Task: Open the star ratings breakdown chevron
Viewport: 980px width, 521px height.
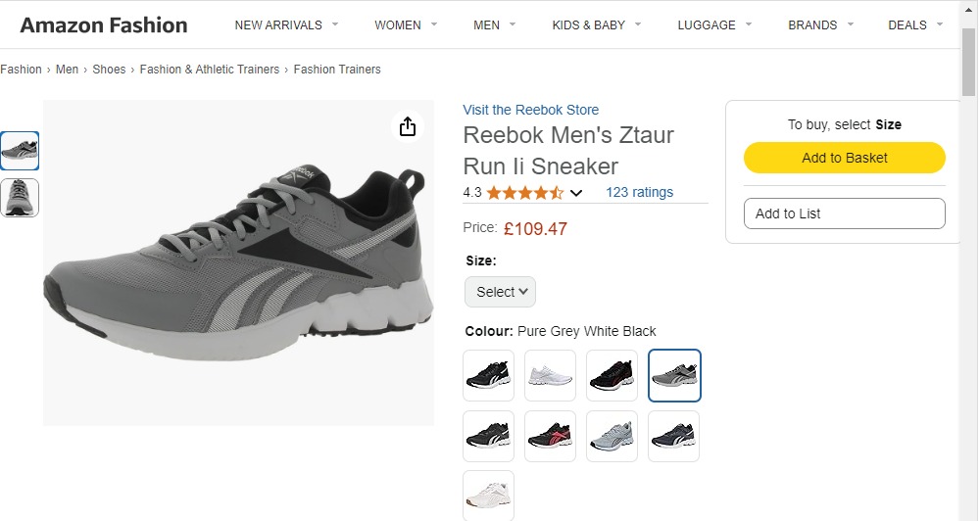Action: tap(576, 193)
